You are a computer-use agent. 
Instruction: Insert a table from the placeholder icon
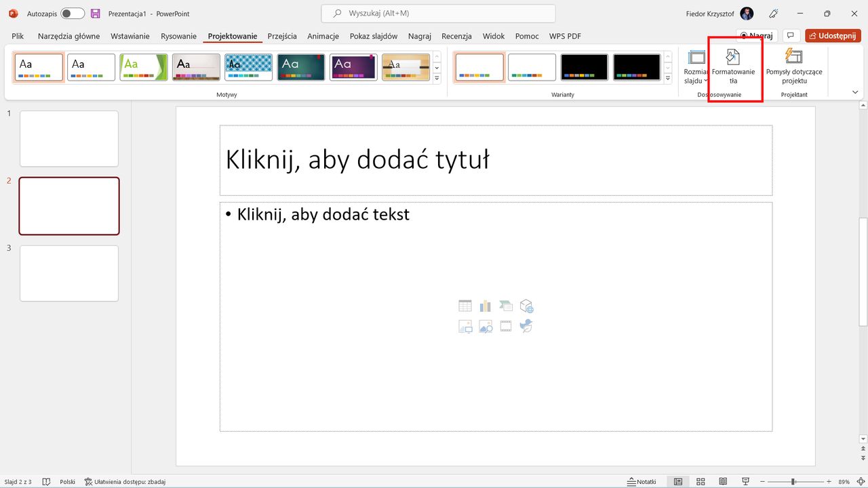(465, 305)
